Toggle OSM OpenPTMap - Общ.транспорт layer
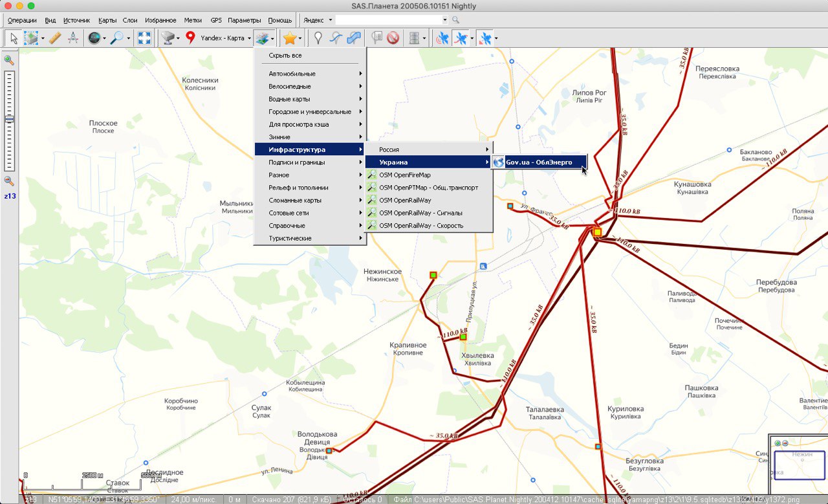 pyautogui.click(x=429, y=188)
